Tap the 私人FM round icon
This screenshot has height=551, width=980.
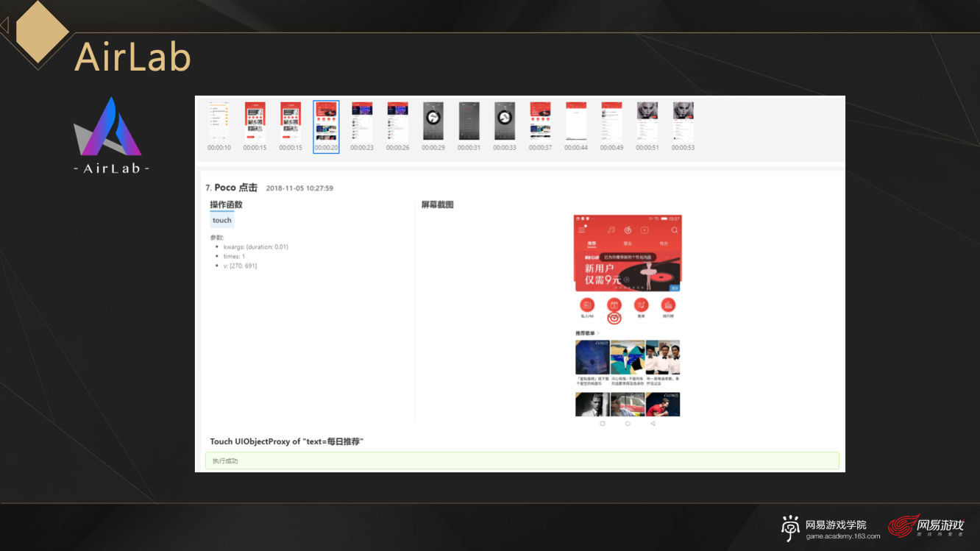tap(587, 305)
